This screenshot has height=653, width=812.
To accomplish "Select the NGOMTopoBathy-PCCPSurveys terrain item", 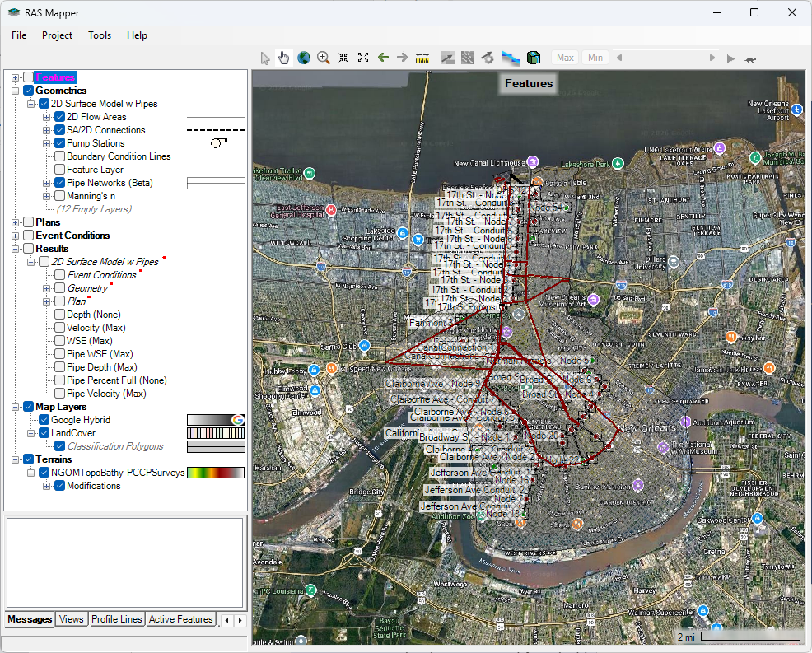I will [118, 473].
